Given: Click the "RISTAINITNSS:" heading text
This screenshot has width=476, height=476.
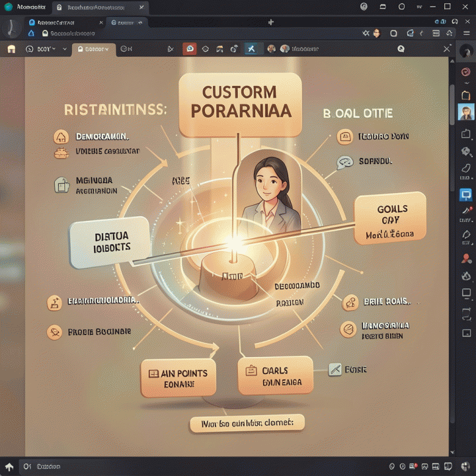Looking at the screenshot, I should coord(115,110).
